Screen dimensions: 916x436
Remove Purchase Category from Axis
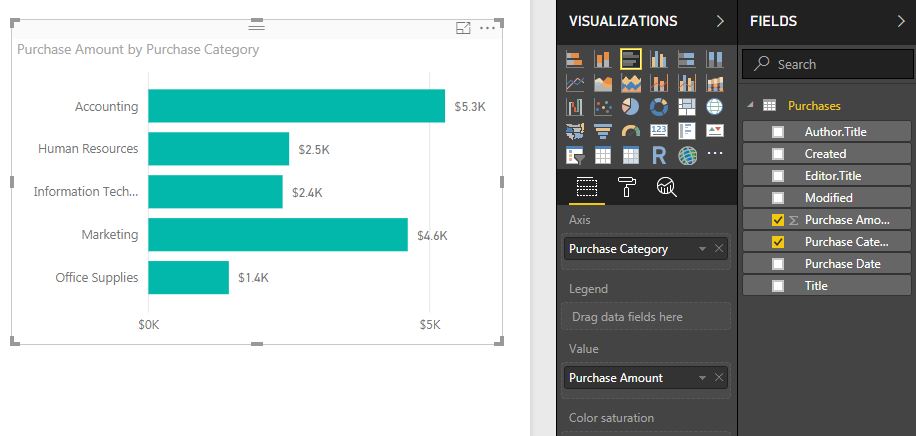[719, 249]
